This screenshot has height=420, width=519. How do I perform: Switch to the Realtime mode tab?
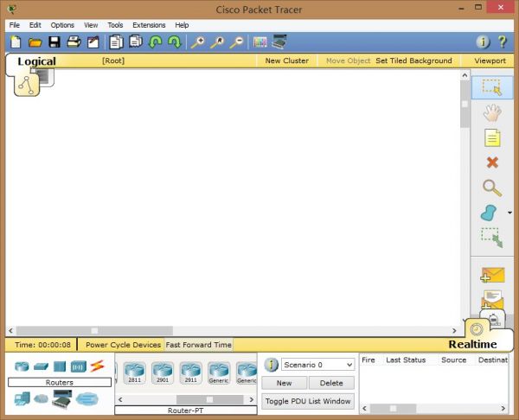pyautogui.click(x=472, y=344)
